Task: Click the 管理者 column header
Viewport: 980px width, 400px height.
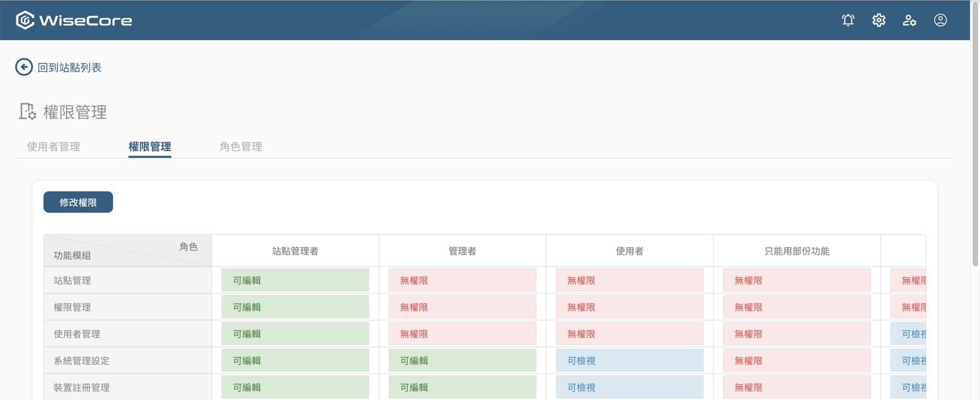Action: coord(463,251)
